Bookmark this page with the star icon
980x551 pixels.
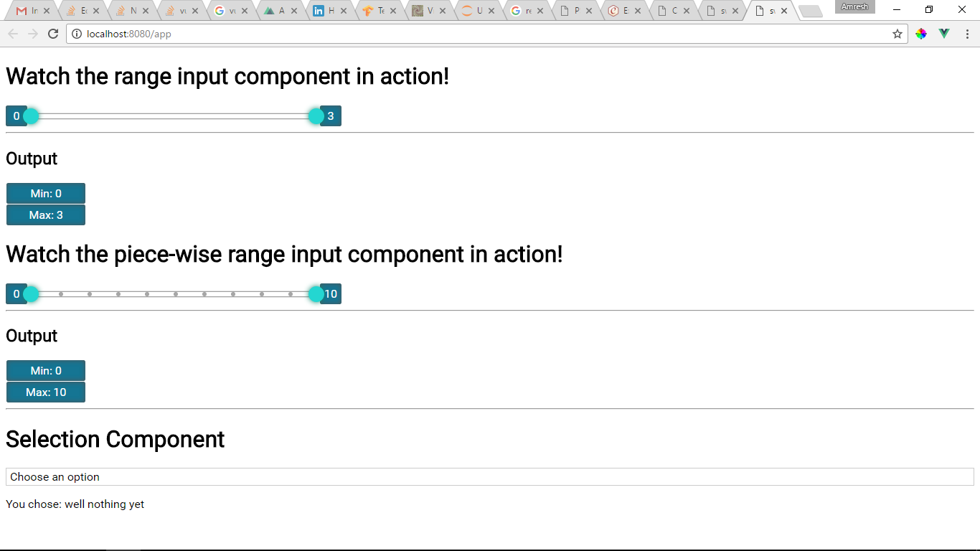click(897, 34)
